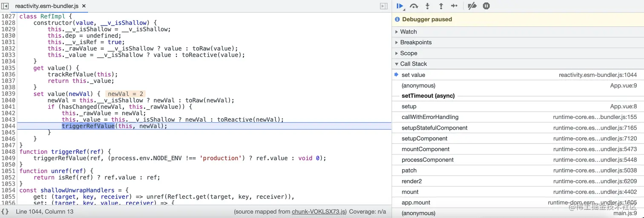Viewport: 644px width, 218px height.
Task: Select the processComponent frame
Action: 517,160
